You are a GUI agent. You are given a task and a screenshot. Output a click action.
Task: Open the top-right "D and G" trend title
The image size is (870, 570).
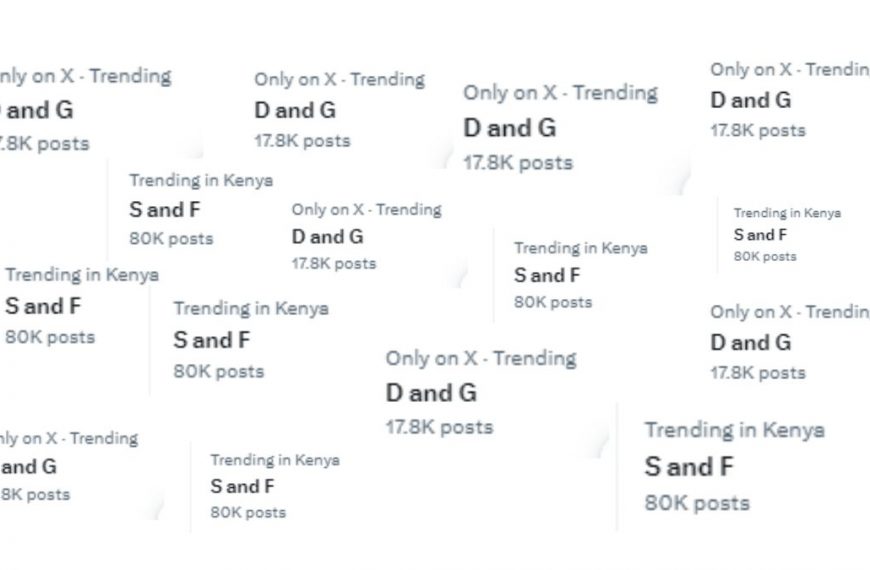(x=750, y=100)
